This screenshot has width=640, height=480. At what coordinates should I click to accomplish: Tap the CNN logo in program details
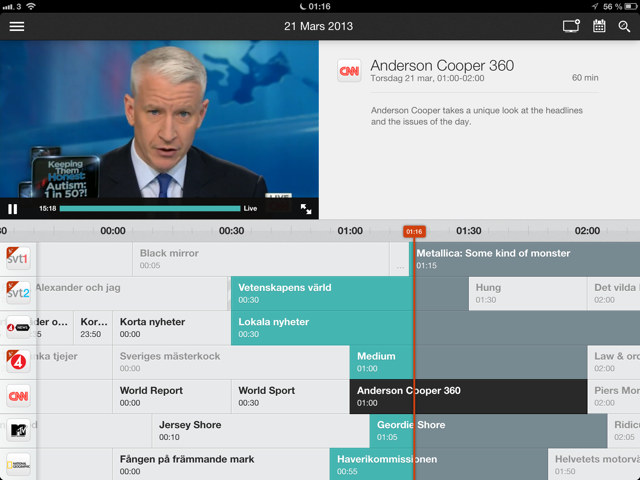(x=349, y=71)
